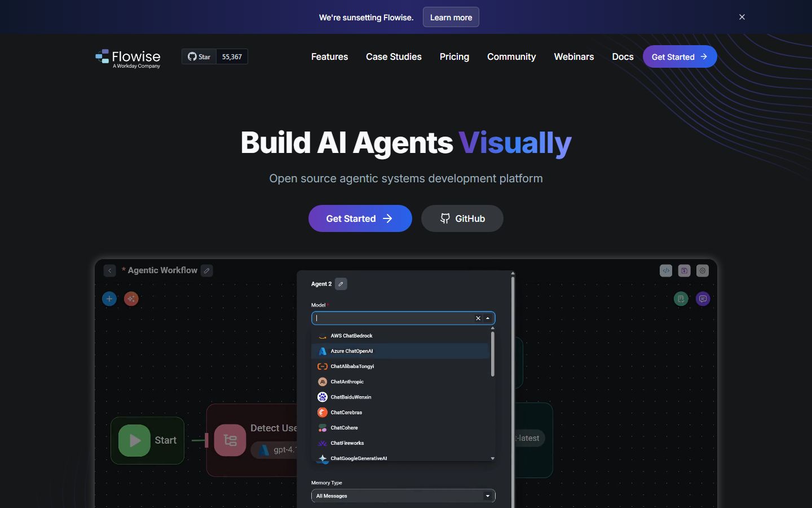Image resolution: width=812 pixels, height=508 pixels.
Task: Choose ChatAnthropic in the model list
Action: (400, 382)
